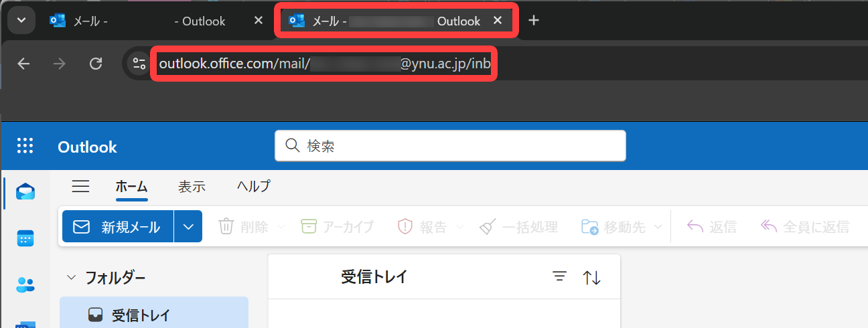Click the Reply (返信) button

[712, 227]
